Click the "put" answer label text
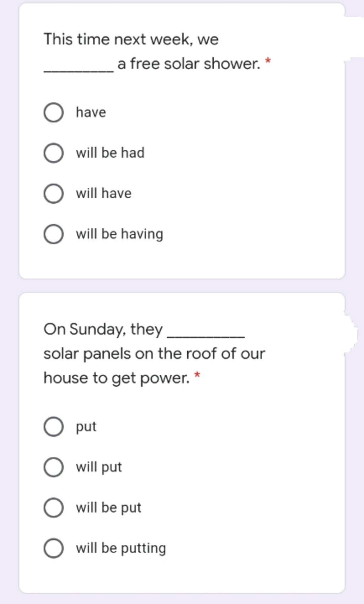 click(x=86, y=427)
